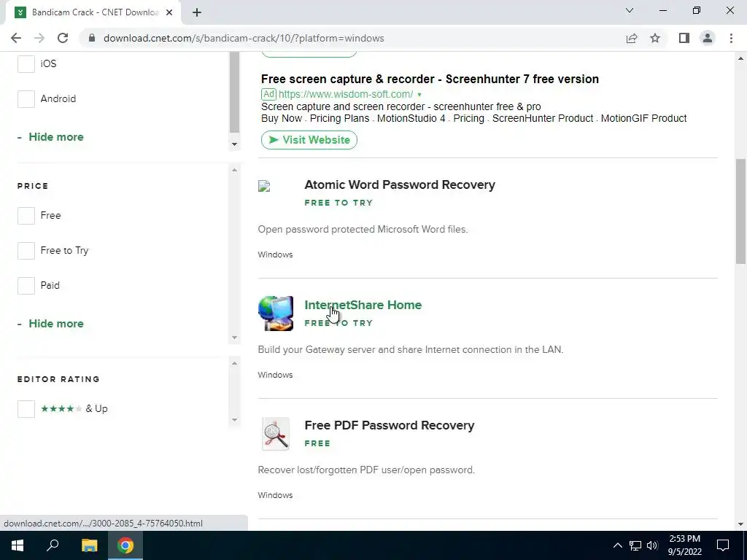747x560 pixels.
Task: Check the Android platform filter
Action: pos(26,99)
